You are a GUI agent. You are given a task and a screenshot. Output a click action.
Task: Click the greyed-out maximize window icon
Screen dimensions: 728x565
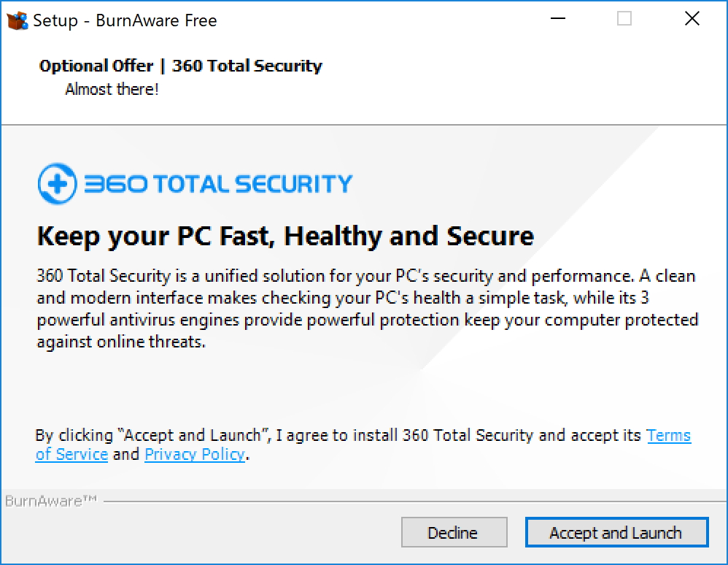pos(624,20)
